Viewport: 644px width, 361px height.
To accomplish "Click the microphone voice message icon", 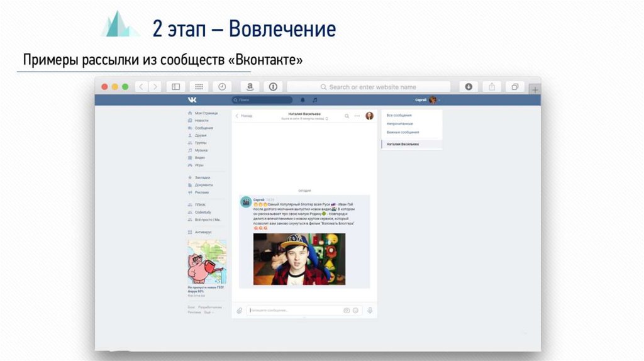I will click(370, 310).
